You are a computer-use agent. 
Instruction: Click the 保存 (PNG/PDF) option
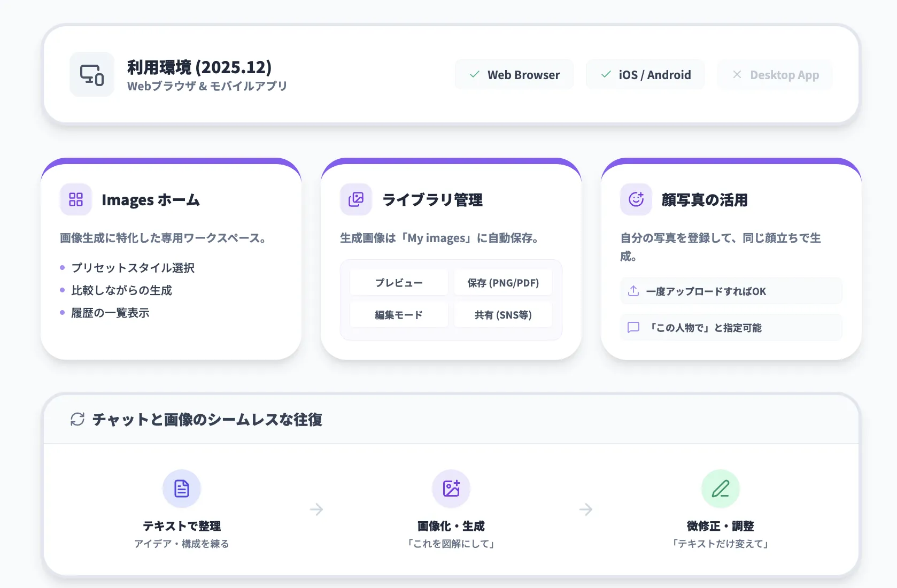(x=503, y=282)
